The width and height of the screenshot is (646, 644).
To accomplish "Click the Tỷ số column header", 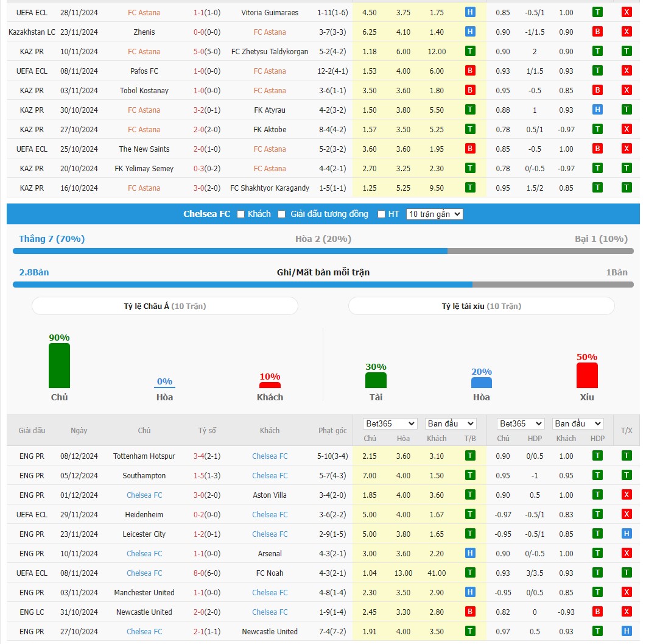I will (207, 430).
